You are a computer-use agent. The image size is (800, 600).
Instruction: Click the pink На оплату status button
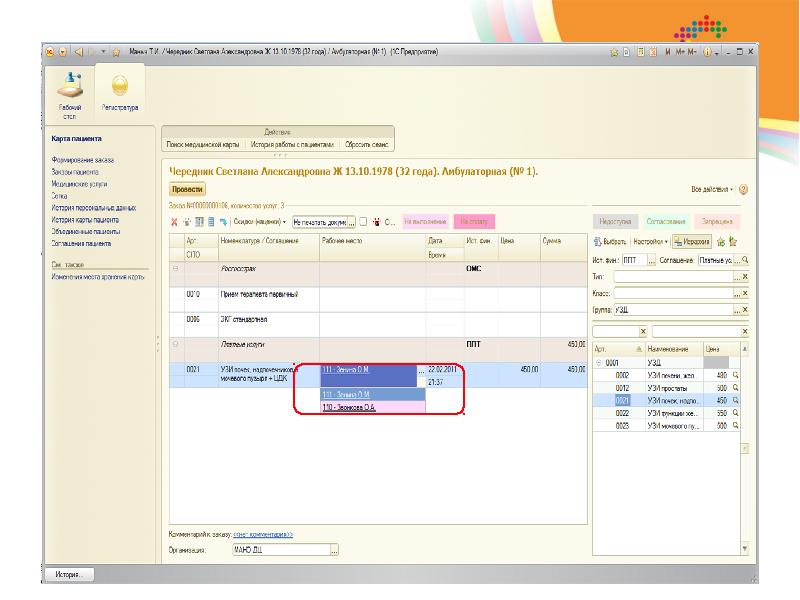pyautogui.click(x=474, y=221)
